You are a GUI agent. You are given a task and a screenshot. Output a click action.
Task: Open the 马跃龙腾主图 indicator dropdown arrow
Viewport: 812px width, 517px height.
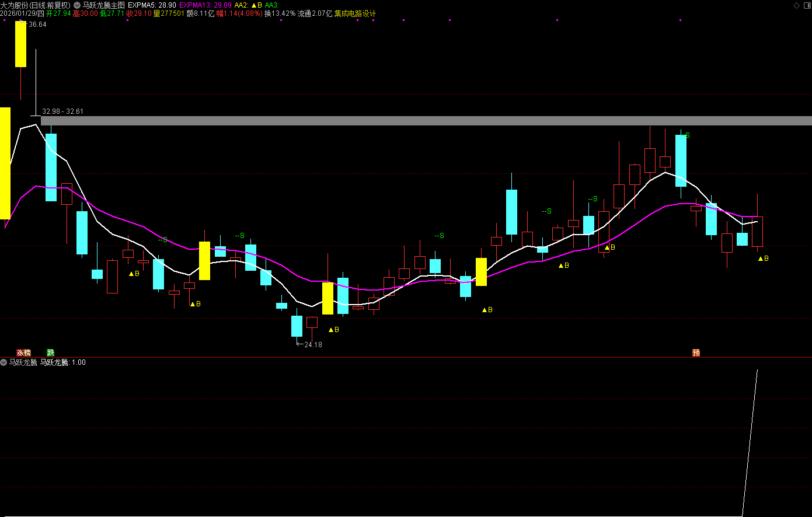pyautogui.click(x=77, y=5)
